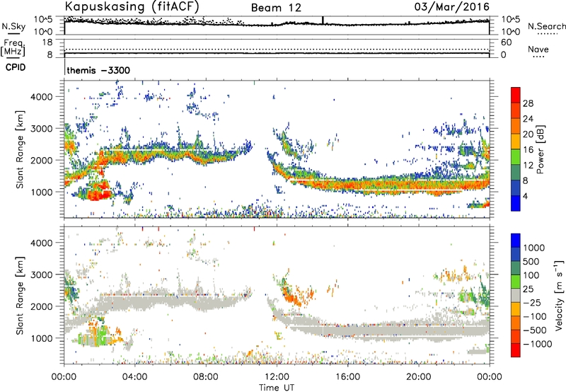Select the "N.Search" legend label
Viewport: 566px width, 392px height.
point(546,26)
